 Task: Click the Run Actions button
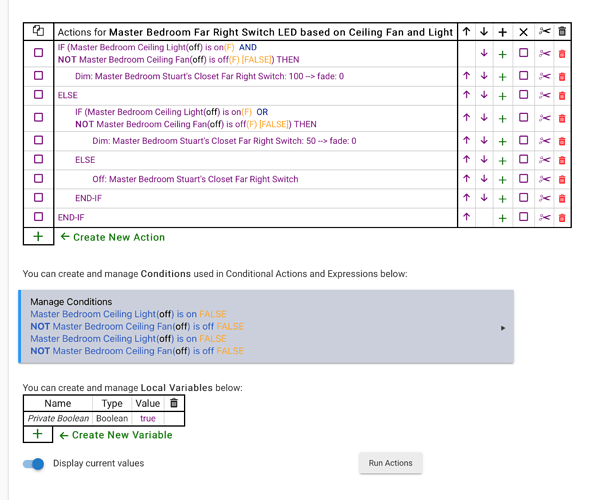[x=391, y=463]
